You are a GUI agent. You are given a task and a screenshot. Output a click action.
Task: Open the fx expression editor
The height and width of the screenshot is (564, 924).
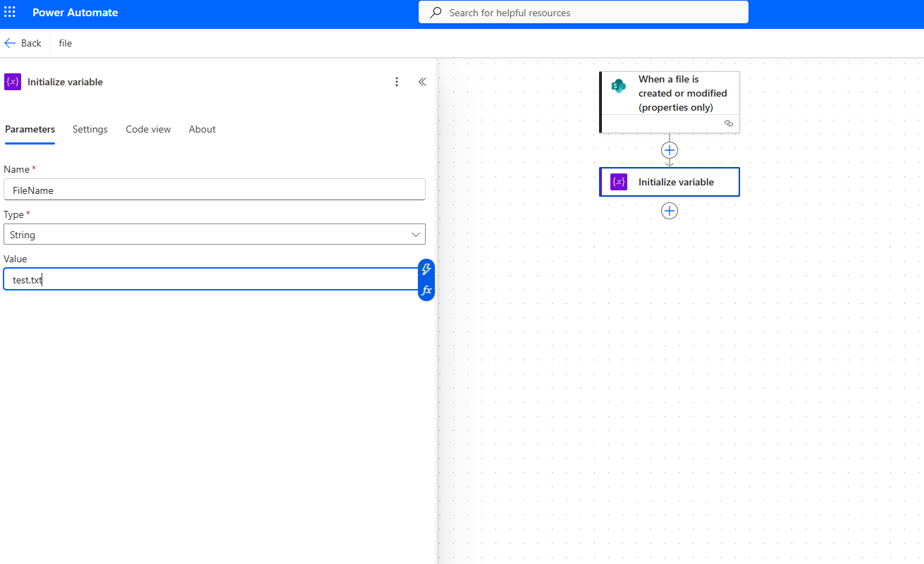coord(426,290)
